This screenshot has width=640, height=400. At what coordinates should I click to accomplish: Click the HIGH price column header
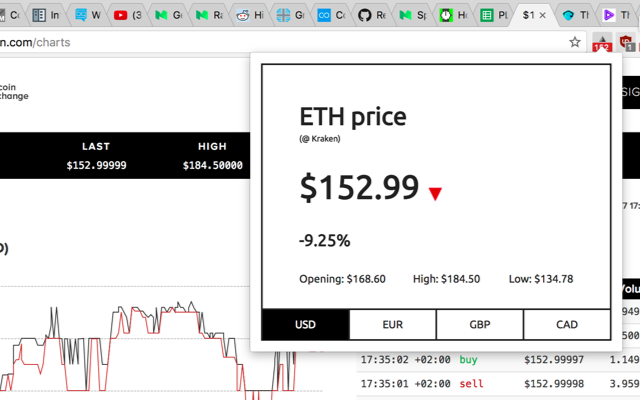212,146
